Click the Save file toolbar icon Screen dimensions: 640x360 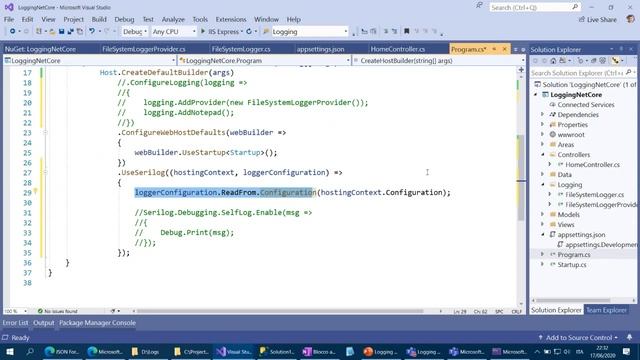coord(61,31)
